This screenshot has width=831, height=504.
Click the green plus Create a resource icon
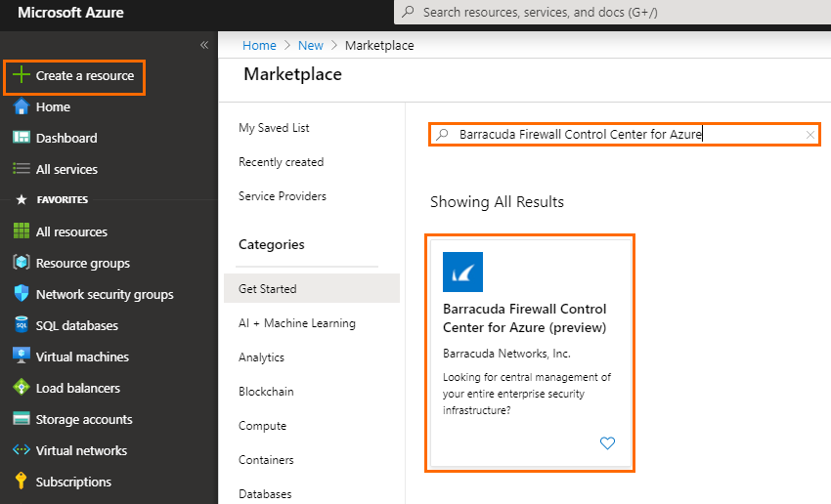point(22,74)
